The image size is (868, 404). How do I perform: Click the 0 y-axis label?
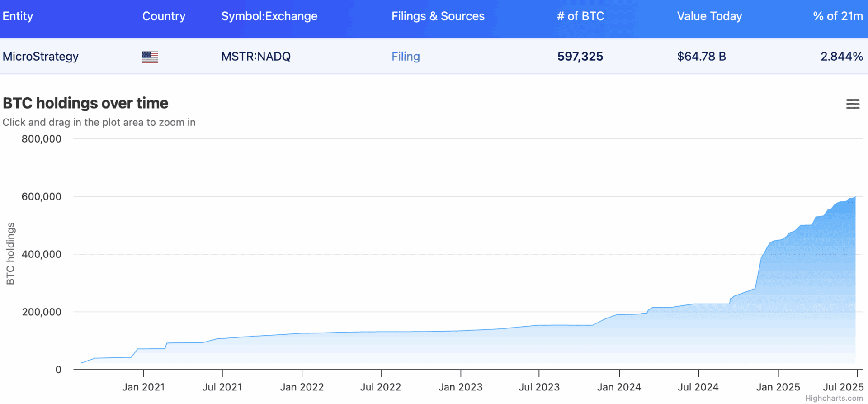(x=58, y=370)
